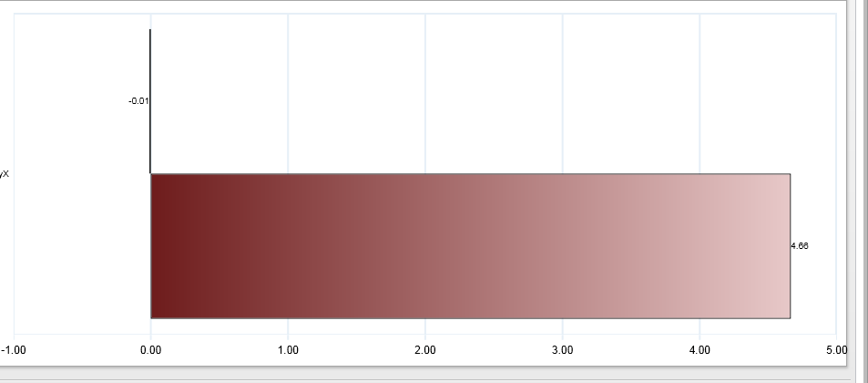Click the 4.00 axis tick label
Image resolution: width=868 pixels, height=383 pixels.
point(700,349)
